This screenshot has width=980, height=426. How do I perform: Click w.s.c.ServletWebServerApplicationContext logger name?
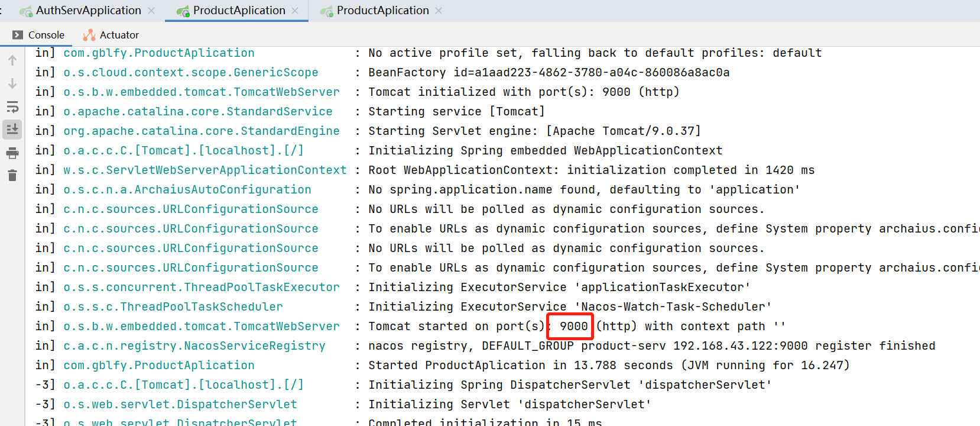[x=205, y=170]
